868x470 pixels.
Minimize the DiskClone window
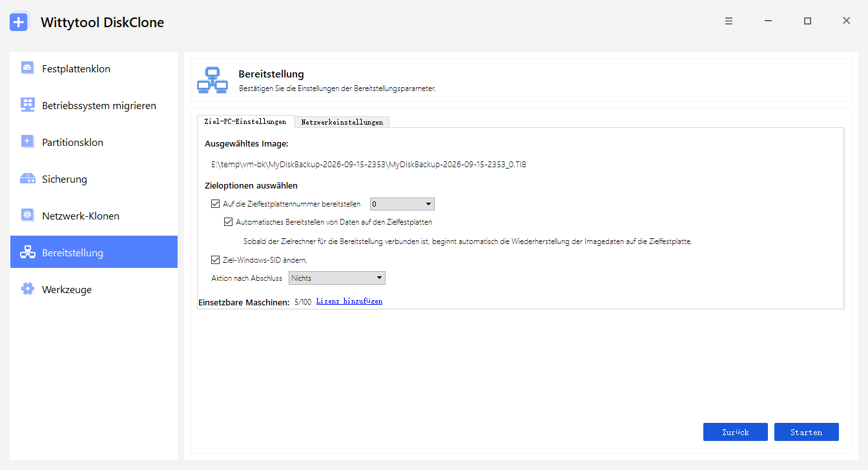point(768,21)
